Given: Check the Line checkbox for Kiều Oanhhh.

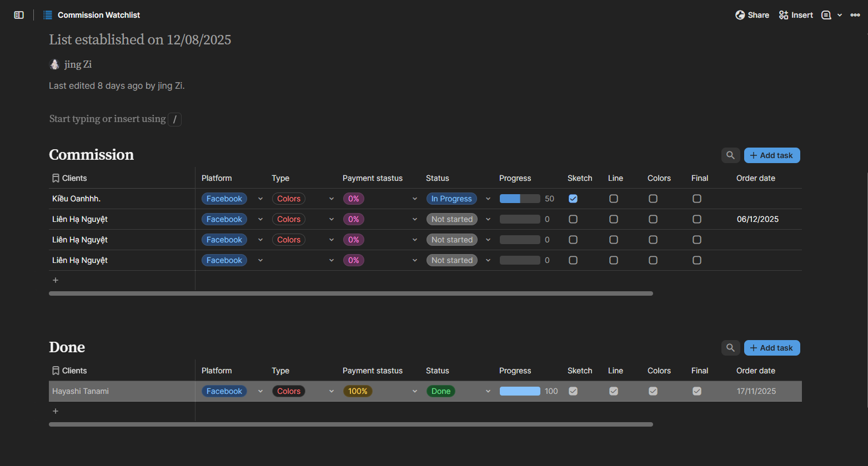Looking at the screenshot, I should (614, 199).
